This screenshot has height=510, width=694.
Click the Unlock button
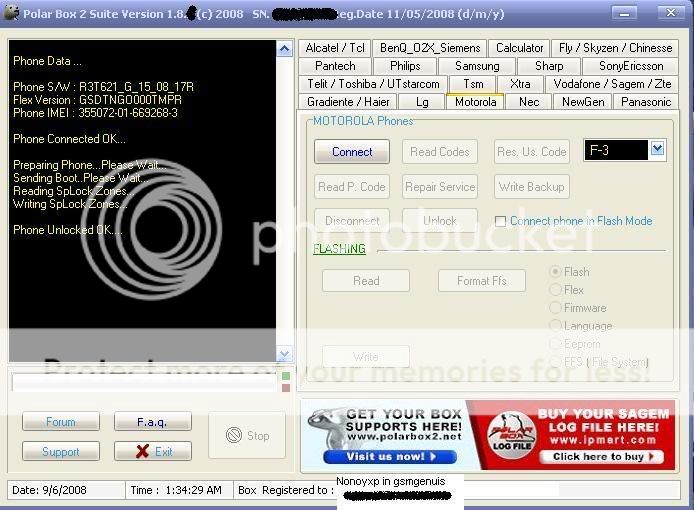click(440, 220)
